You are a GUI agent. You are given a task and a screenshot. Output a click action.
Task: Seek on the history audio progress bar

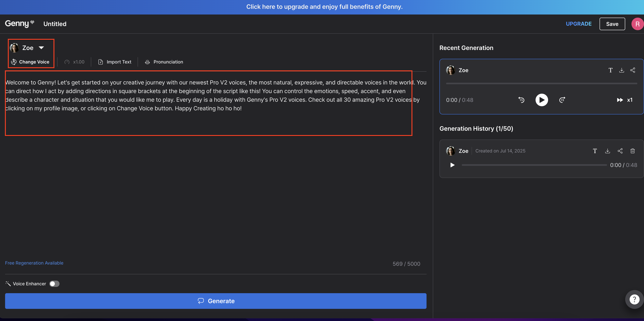(x=534, y=165)
